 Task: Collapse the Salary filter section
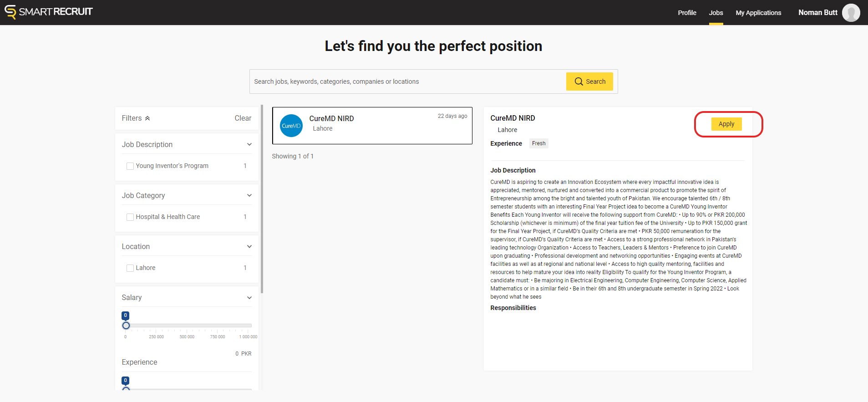(x=249, y=298)
